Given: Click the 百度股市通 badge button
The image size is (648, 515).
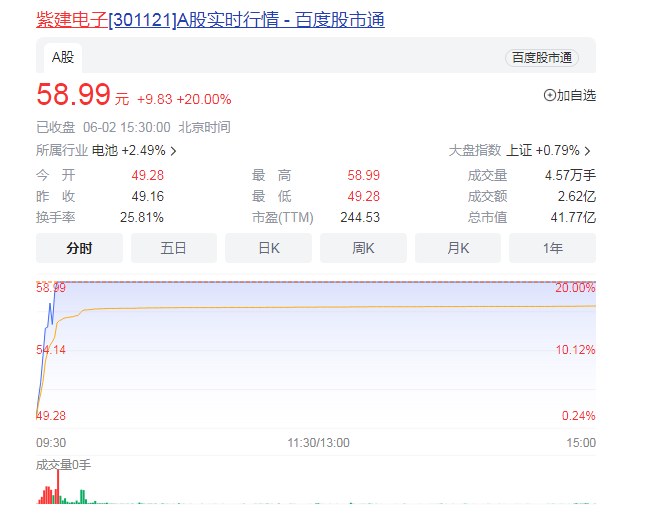Looking at the screenshot, I should [542, 58].
